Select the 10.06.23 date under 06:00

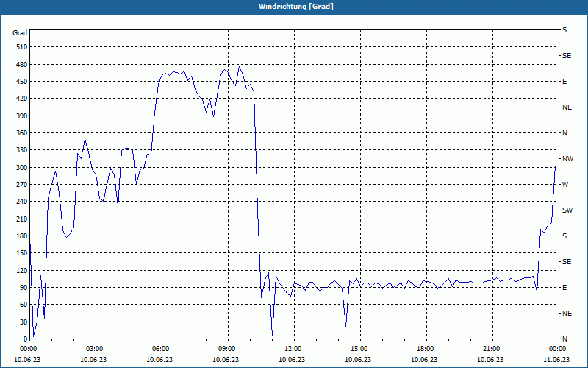pos(159,360)
